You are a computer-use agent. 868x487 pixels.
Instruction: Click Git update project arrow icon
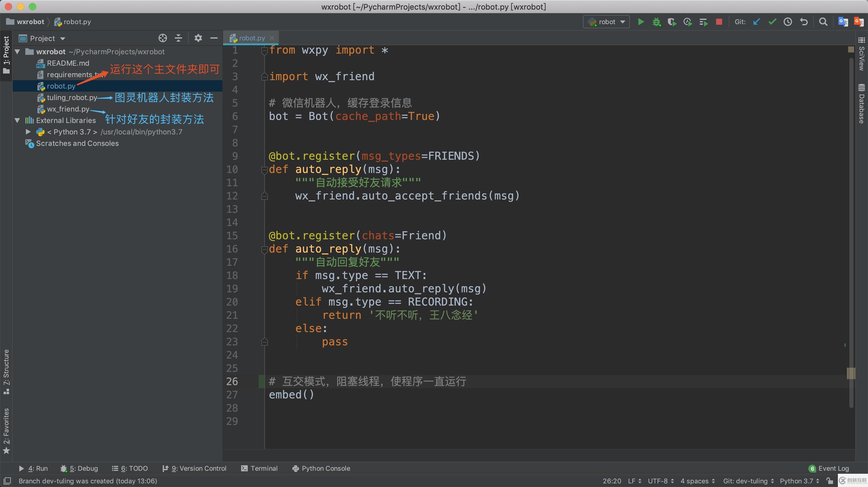756,22
